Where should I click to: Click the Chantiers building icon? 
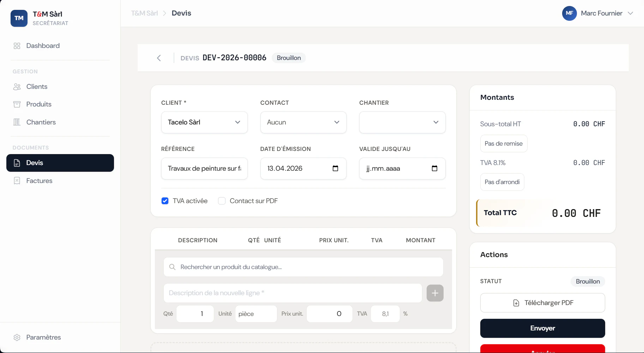[17, 122]
